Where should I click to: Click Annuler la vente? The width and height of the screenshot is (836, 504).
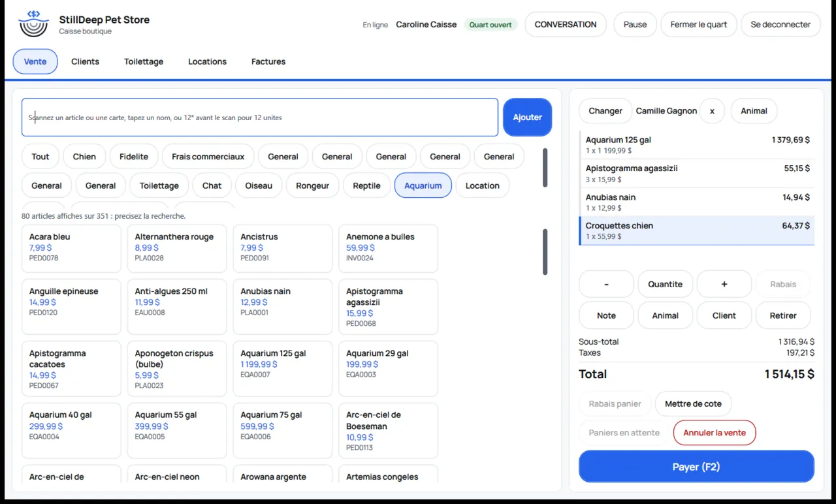[715, 433]
